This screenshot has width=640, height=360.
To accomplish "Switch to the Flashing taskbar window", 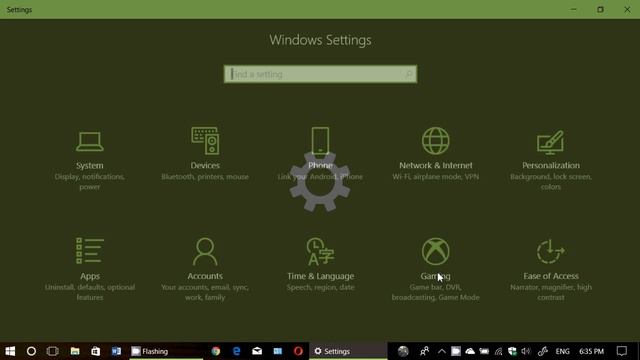I will tap(166, 351).
